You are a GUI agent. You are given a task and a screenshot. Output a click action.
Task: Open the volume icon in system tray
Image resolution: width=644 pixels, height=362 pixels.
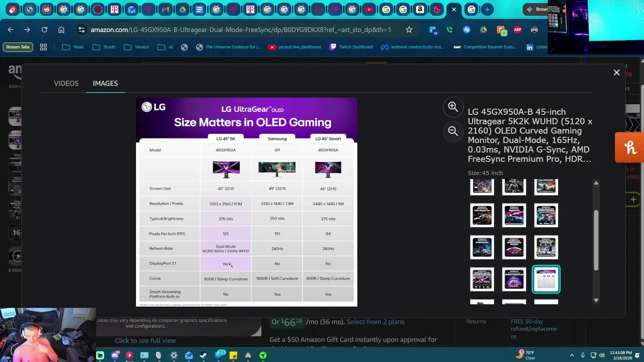(x=601, y=355)
